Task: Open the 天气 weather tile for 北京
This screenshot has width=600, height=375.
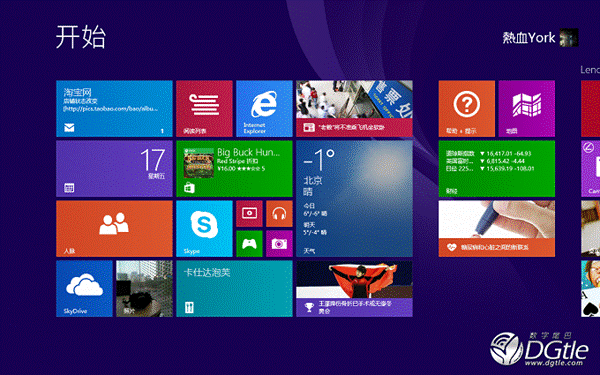Action: tap(354, 199)
